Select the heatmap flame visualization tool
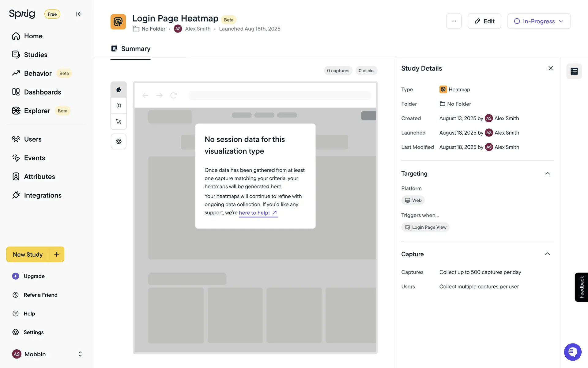 click(x=119, y=90)
